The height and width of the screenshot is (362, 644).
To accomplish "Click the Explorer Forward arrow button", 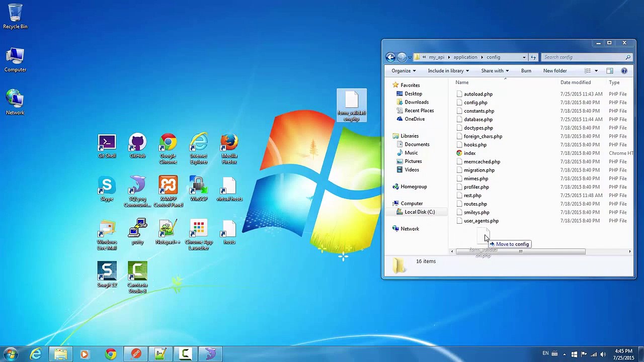I will pos(401,57).
